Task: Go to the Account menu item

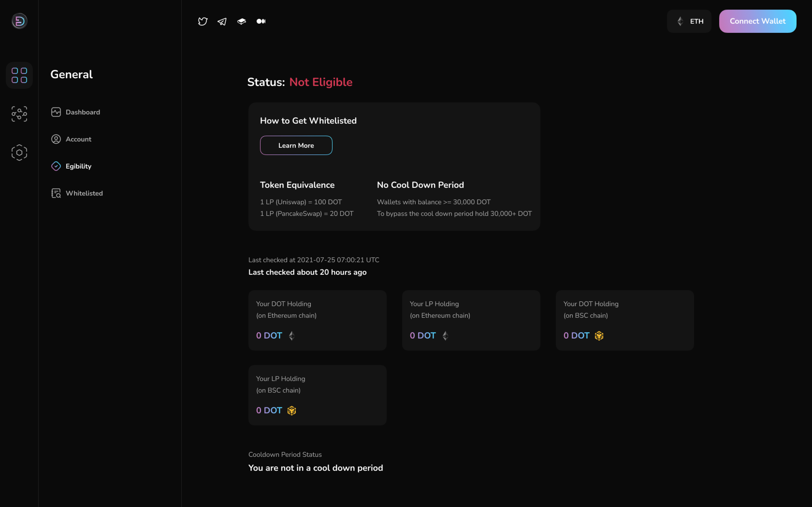Action: tap(71, 139)
